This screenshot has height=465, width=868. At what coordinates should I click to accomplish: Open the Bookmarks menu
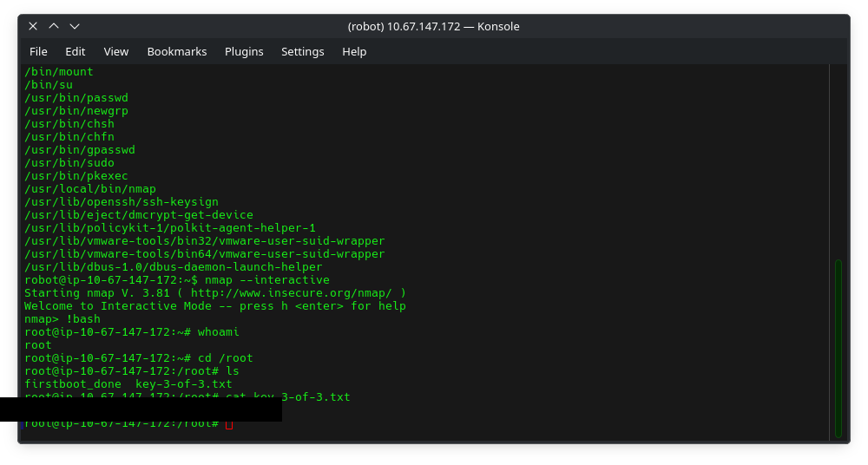coord(177,51)
